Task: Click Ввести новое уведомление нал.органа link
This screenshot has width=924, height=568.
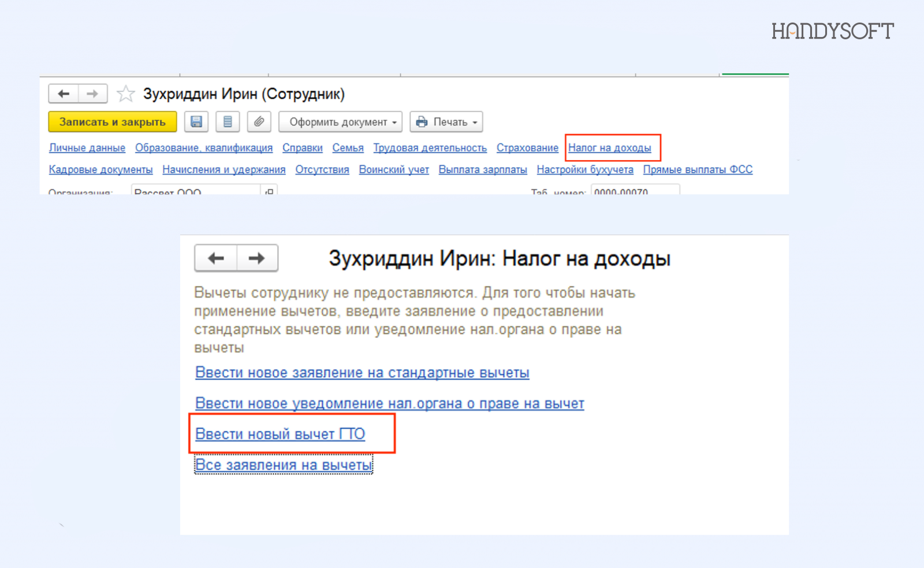Action: pyautogui.click(x=390, y=403)
